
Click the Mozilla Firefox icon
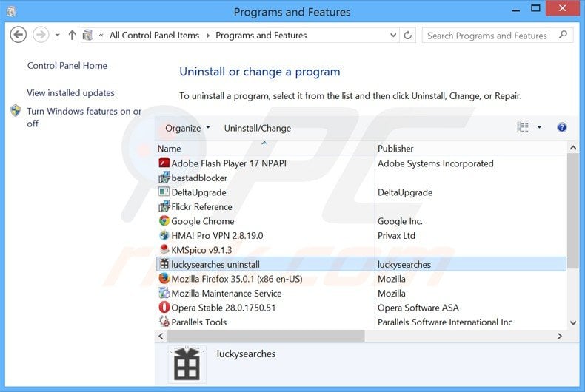click(x=164, y=278)
